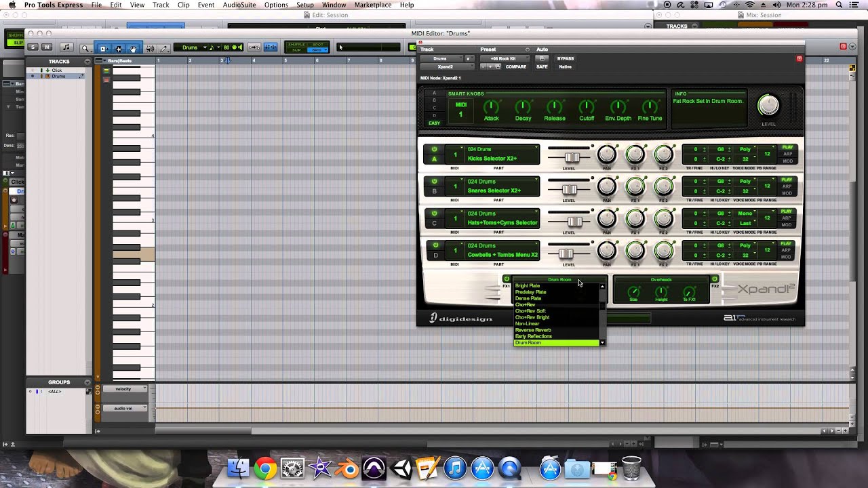Select the Pencil tool
868x488 pixels.
[163, 48]
